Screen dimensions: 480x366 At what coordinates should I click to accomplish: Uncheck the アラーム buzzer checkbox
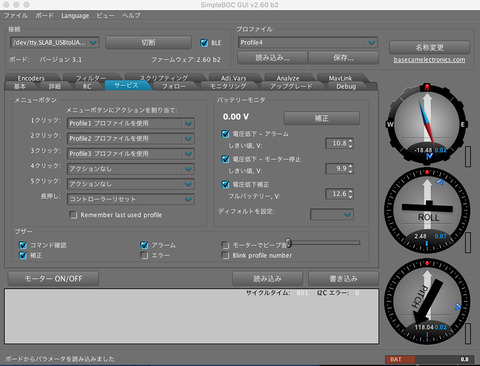[144, 245]
